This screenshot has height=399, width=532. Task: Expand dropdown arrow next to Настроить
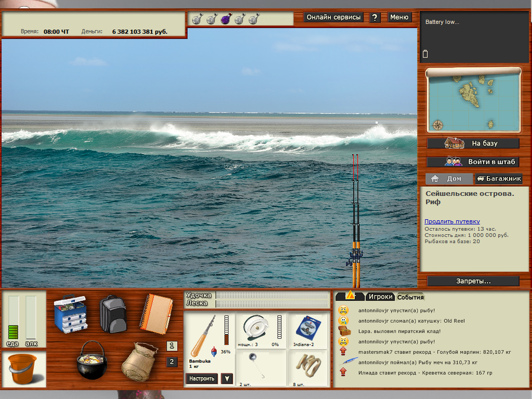[227, 379]
